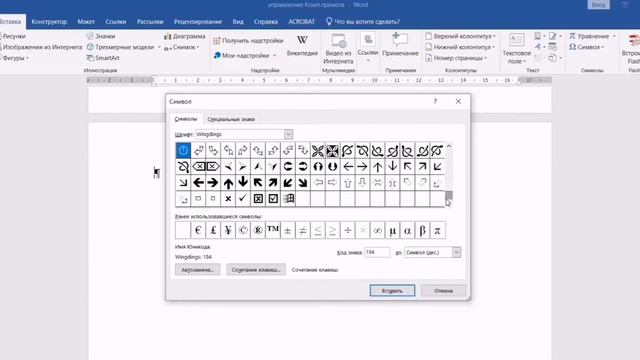Open the Символ (дес.) code base dropdown
This screenshot has height=360, width=640.
pyautogui.click(x=456, y=252)
